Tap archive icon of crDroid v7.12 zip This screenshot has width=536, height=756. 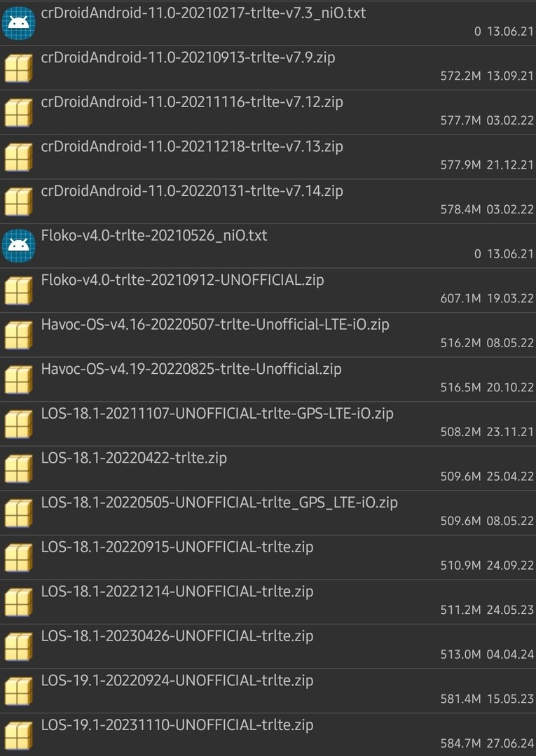[x=18, y=112]
